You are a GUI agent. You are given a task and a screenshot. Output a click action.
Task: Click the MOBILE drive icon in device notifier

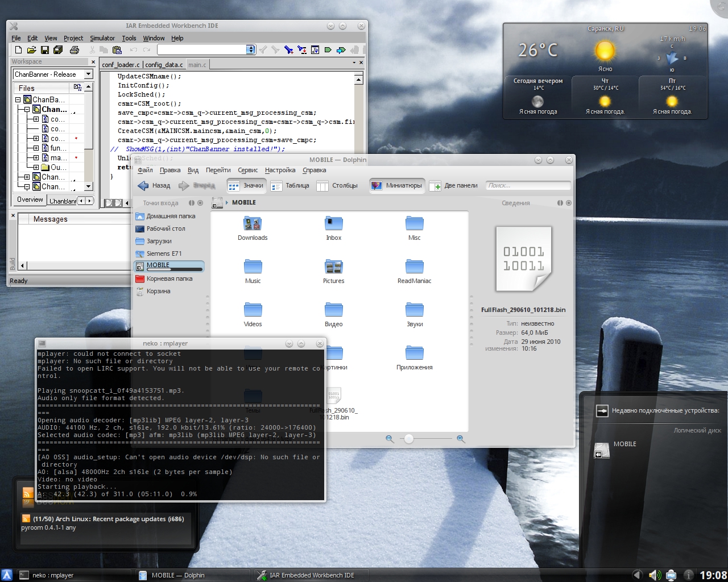click(x=602, y=450)
